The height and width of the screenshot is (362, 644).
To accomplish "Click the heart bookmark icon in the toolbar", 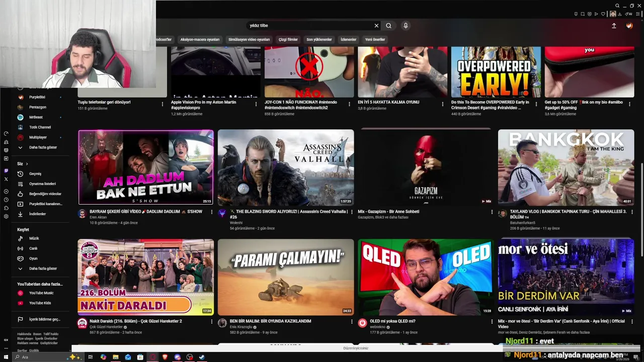I will [x=603, y=14].
